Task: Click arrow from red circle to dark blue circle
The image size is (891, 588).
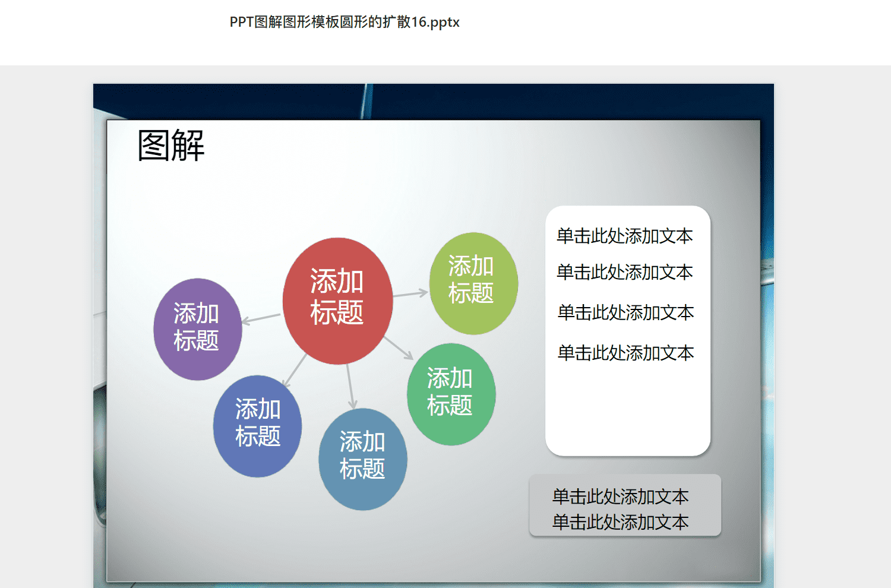Action: 294,371
